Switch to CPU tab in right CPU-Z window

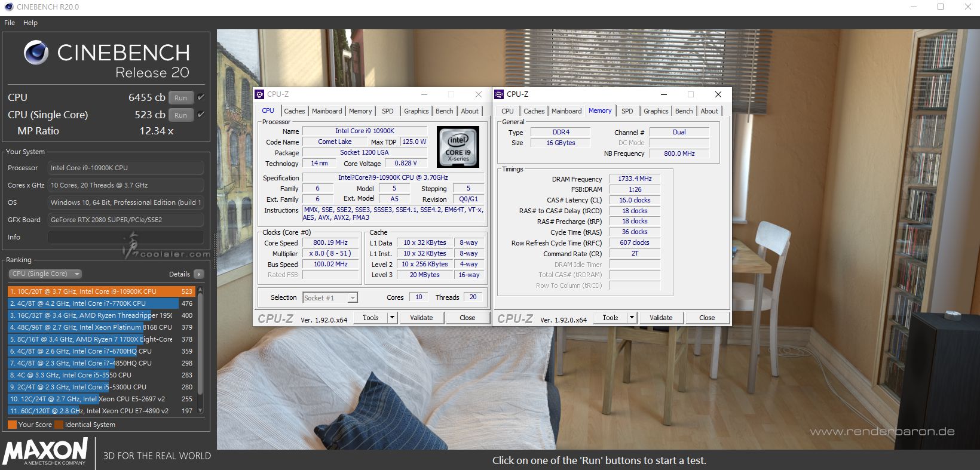point(507,111)
